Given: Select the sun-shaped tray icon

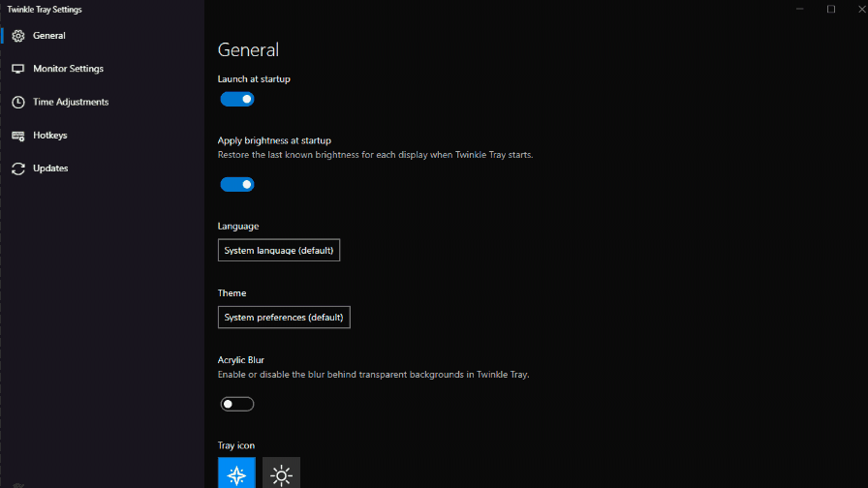Looking at the screenshot, I should click(x=281, y=473).
